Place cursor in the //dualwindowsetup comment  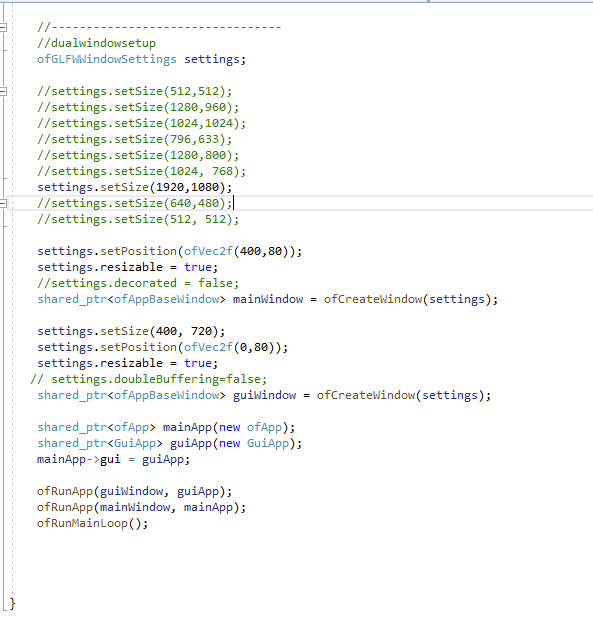[96, 43]
